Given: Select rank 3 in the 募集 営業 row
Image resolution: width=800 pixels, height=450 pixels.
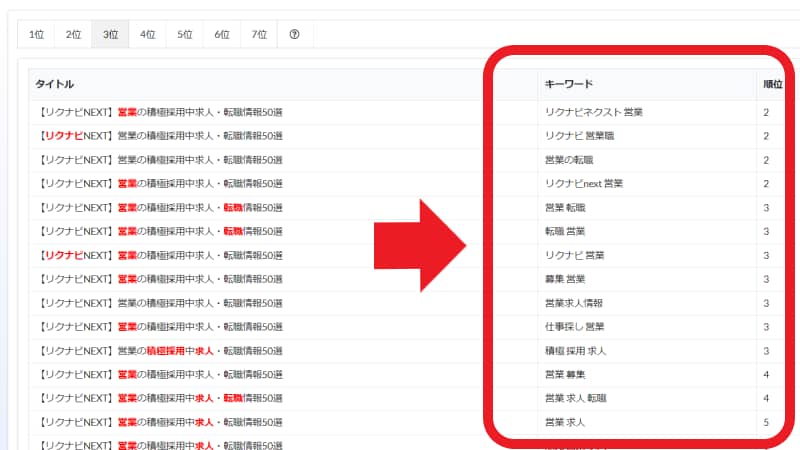Looking at the screenshot, I should coord(766,279).
